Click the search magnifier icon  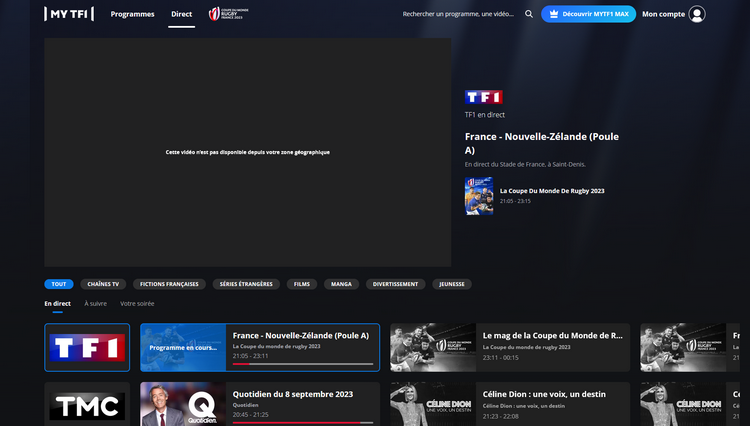click(x=529, y=14)
